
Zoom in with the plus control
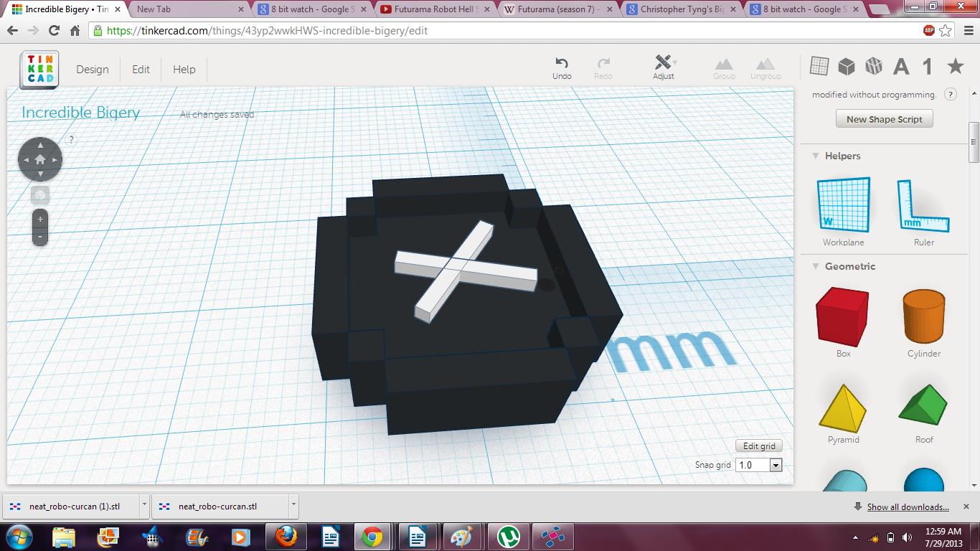point(40,220)
